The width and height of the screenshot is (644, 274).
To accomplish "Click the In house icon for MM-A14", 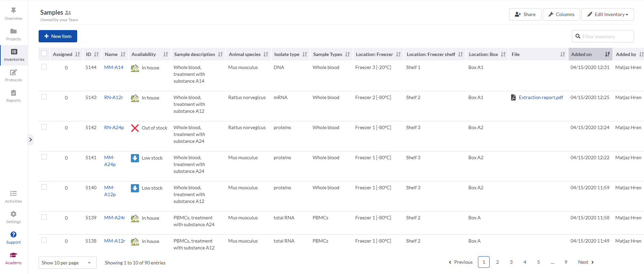I will pos(135,68).
